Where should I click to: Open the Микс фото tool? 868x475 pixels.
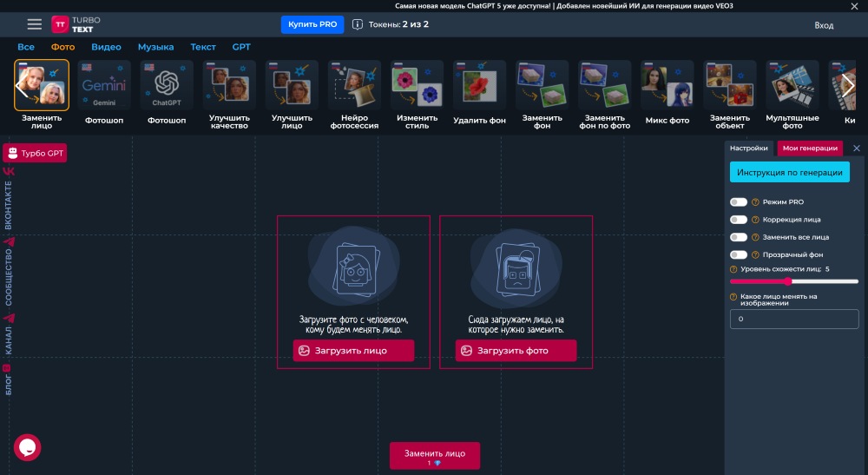point(667,86)
